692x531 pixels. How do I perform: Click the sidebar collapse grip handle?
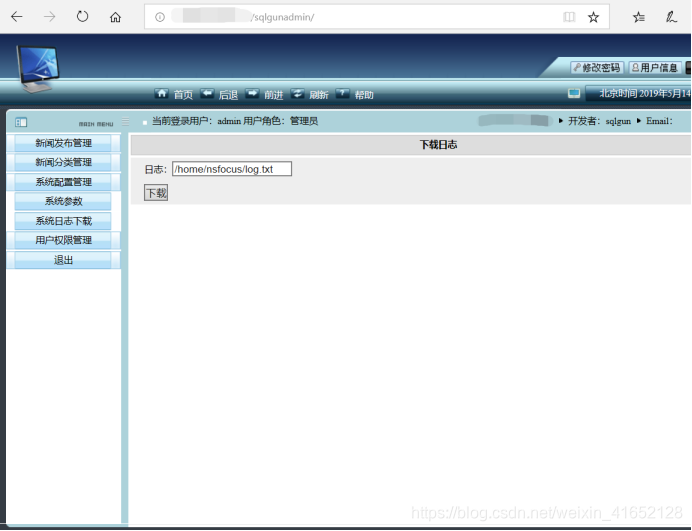[125, 121]
